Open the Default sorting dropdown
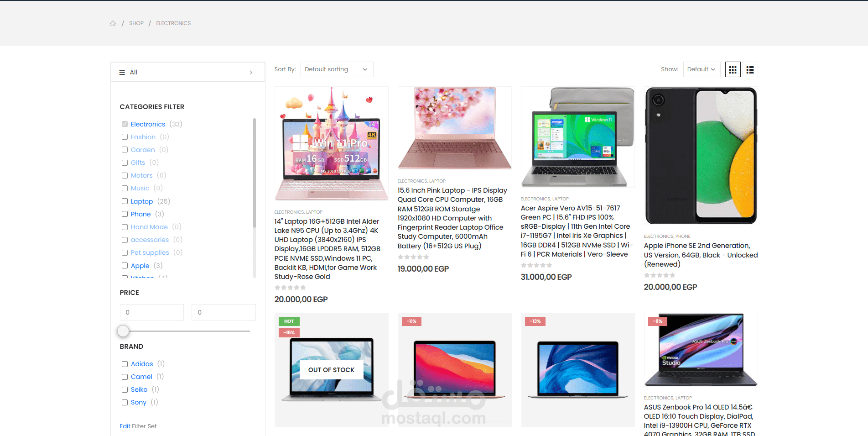 point(337,69)
